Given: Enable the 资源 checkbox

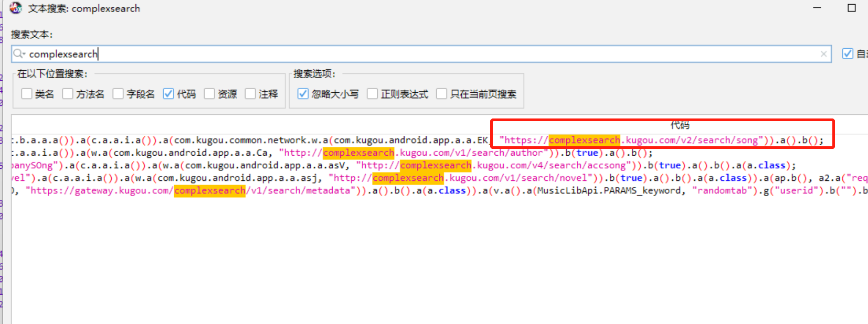Looking at the screenshot, I should 209,94.
